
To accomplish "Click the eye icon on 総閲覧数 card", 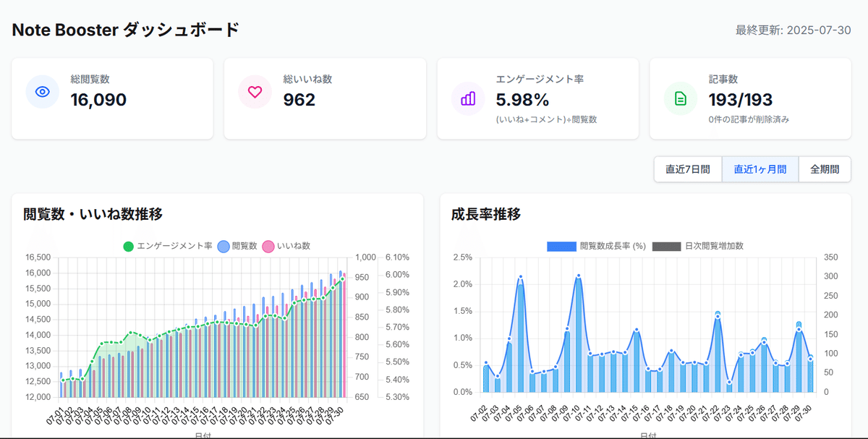I will coord(42,92).
